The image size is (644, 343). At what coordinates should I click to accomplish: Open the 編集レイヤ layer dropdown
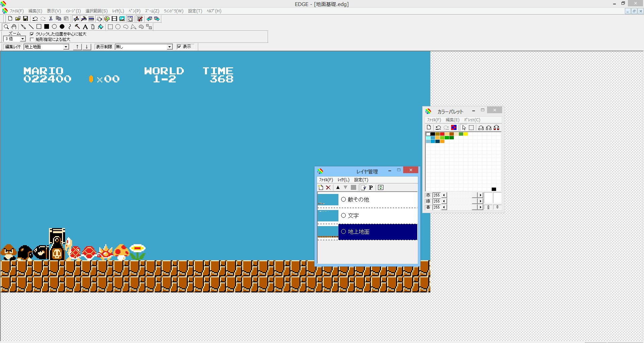pos(66,47)
